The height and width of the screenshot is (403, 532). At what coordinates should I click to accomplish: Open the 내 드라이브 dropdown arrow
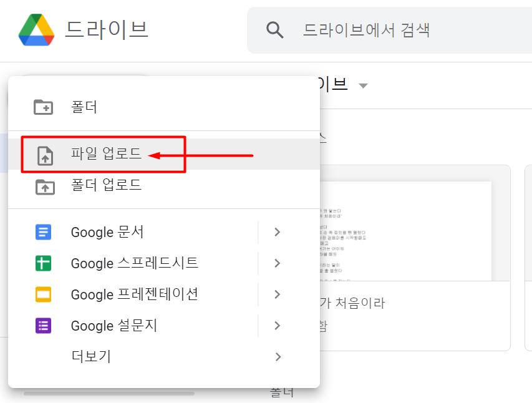[363, 86]
